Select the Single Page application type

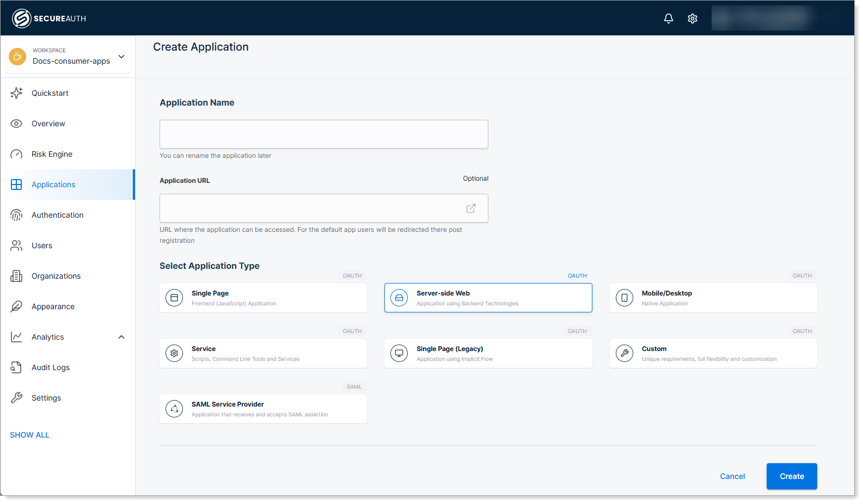click(263, 298)
